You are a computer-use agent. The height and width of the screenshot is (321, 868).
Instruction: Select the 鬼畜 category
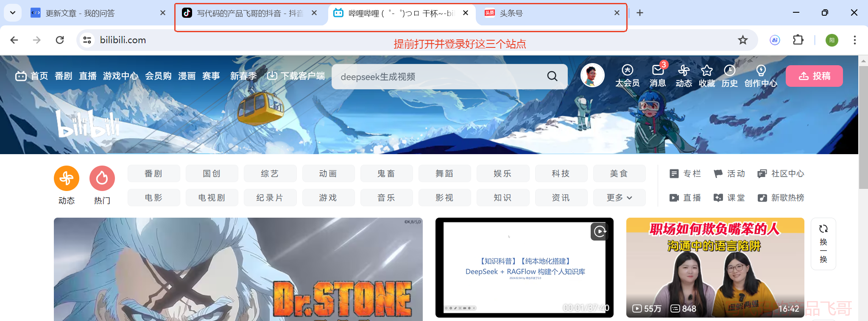coord(386,174)
